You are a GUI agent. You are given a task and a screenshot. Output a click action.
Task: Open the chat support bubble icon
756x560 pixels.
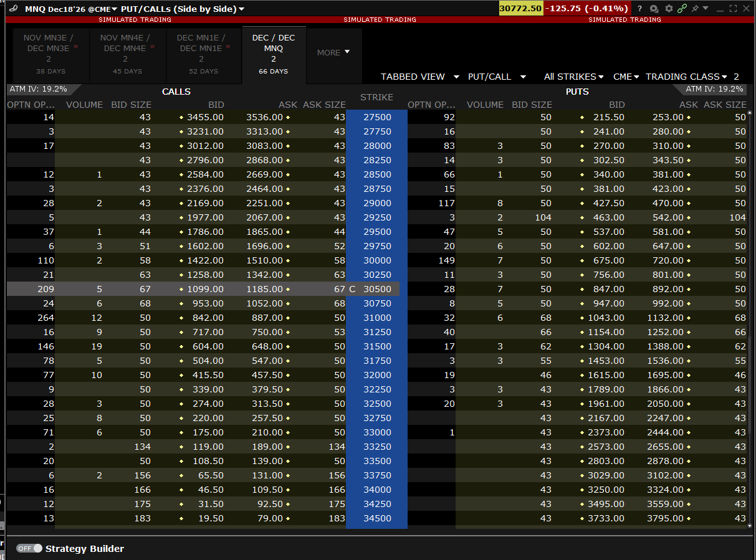click(x=654, y=9)
